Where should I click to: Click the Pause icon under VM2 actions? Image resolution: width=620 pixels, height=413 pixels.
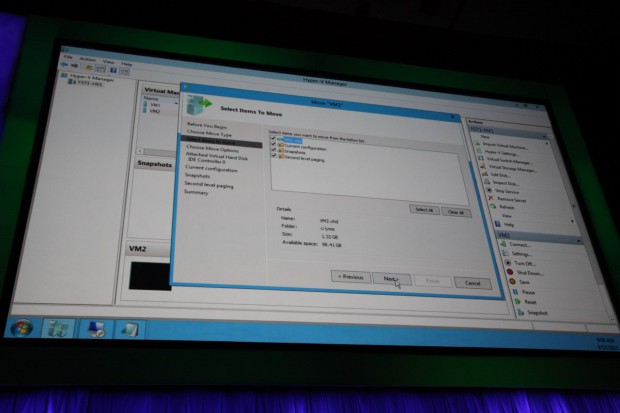pos(515,292)
